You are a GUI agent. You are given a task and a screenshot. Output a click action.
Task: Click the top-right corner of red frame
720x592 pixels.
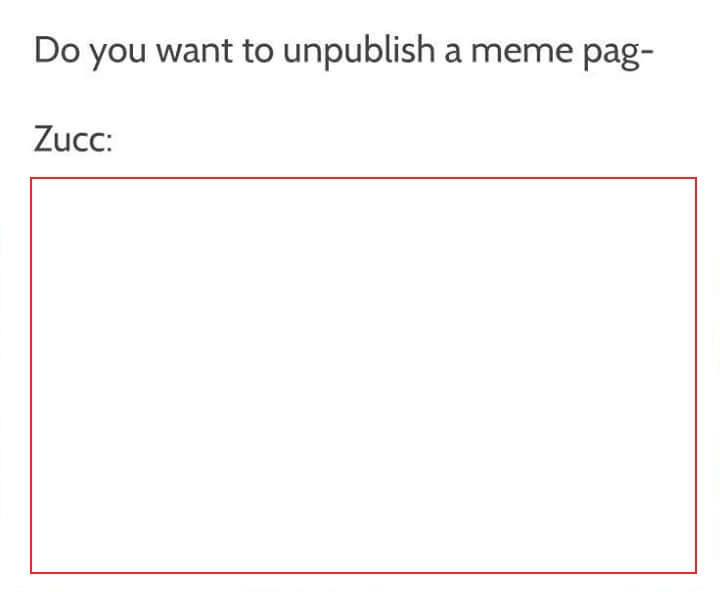coord(696,178)
